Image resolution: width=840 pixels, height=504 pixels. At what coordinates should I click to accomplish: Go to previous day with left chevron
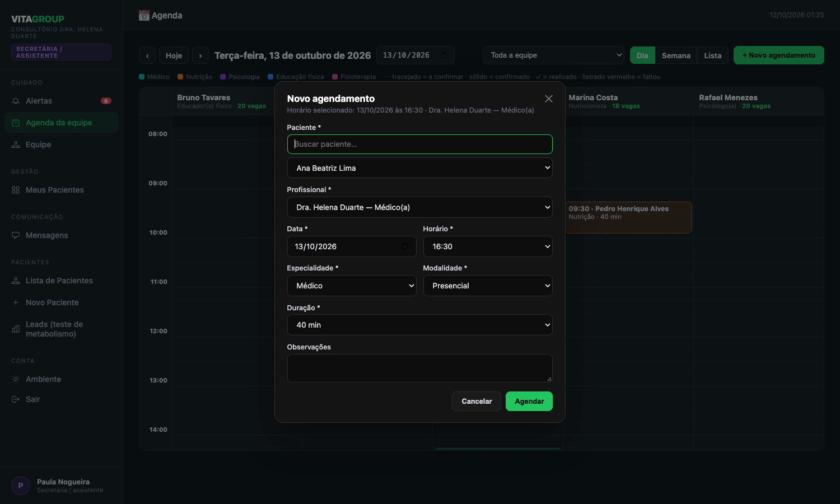coord(147,55)
